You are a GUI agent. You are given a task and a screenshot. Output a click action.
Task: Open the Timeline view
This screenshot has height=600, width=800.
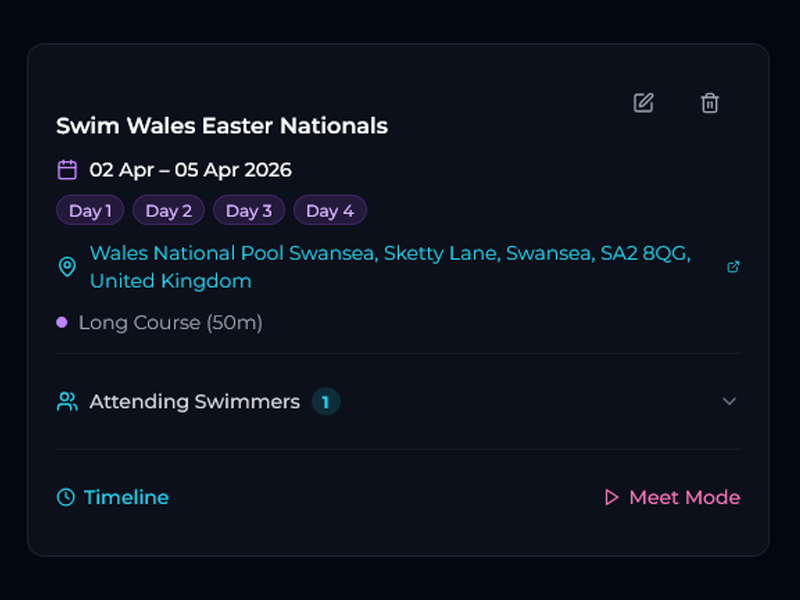coord(112,497)
